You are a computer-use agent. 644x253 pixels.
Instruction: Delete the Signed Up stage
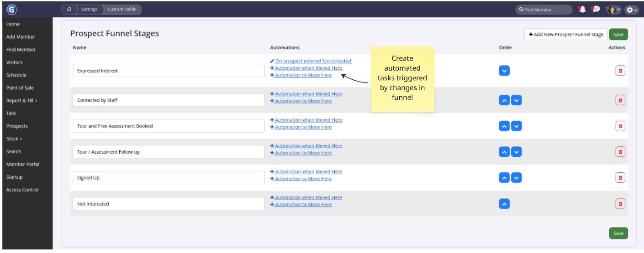tap(620, 178)
